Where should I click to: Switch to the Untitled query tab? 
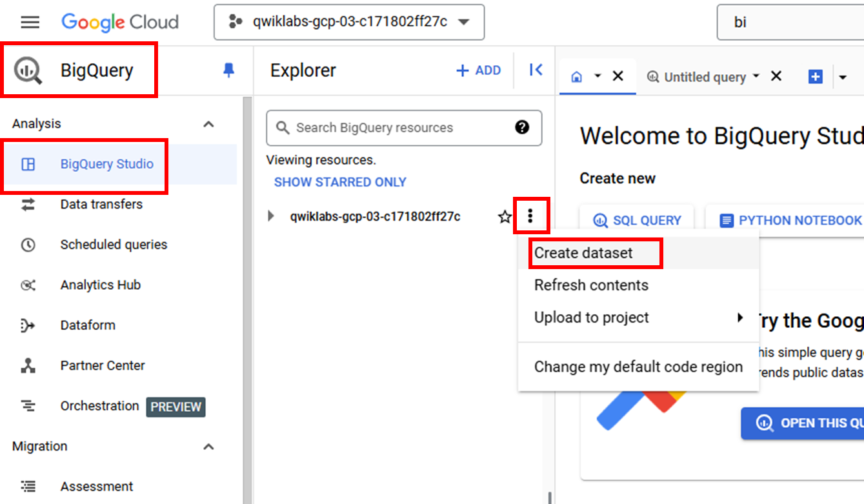click(704, 77)
